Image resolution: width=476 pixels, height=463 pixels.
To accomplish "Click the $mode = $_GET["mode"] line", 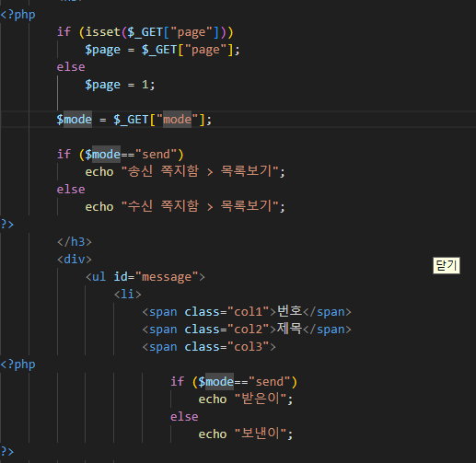I will click(134, 120).
